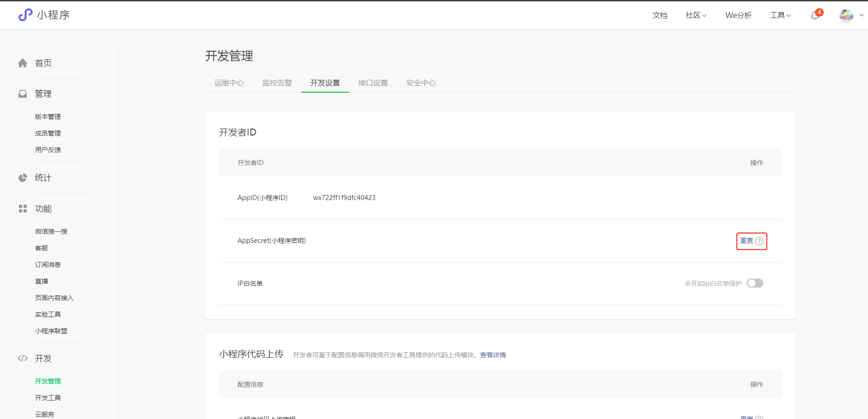Open 微信搜一搜 in the sidebar
This screenshot has height=419, width=868.
pyautogui.click(x=51, y=231)
